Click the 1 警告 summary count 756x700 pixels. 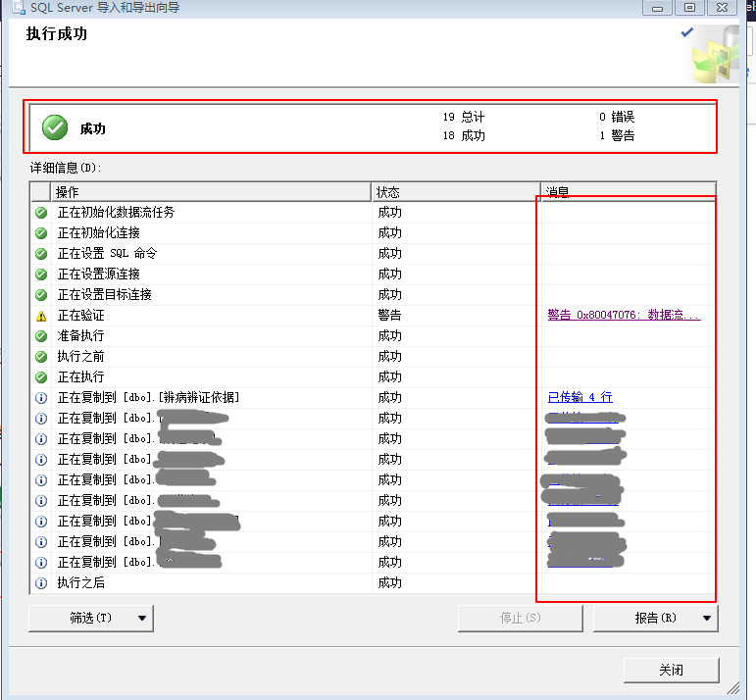617,136
